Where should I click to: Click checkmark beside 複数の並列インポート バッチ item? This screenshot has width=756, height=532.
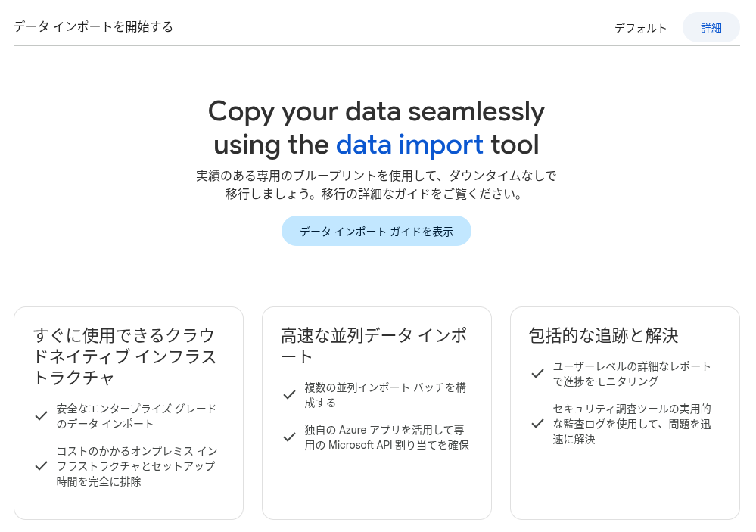[289, 395]
